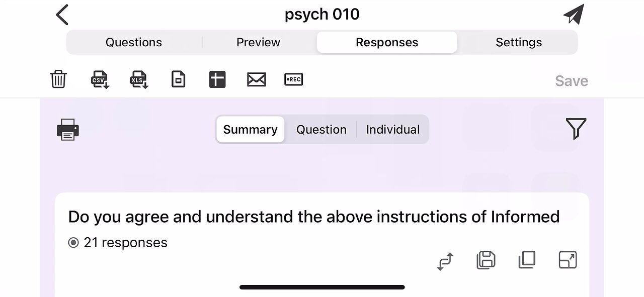Image resolution: width=644 pixels, height=297 pixels.
Task: Export responses to XLS spreadsheet
Action: (139, 79)
